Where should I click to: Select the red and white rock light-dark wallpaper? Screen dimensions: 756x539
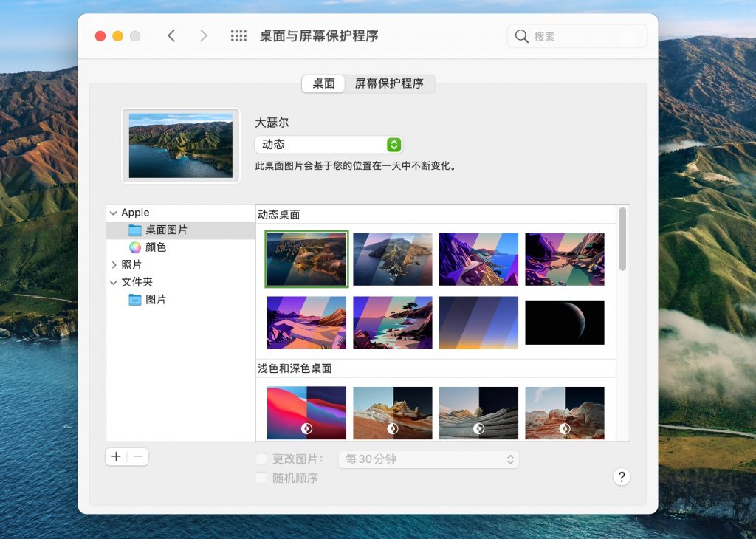[x=565, y=413]
